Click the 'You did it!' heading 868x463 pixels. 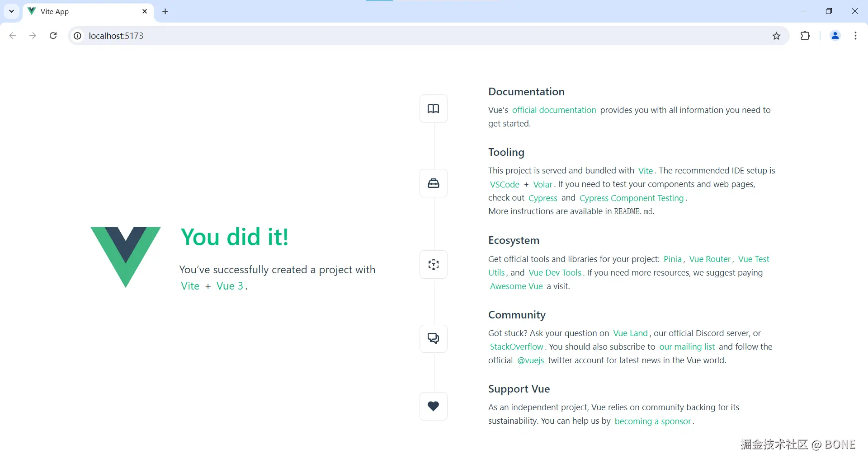click(x=235, y=237)
